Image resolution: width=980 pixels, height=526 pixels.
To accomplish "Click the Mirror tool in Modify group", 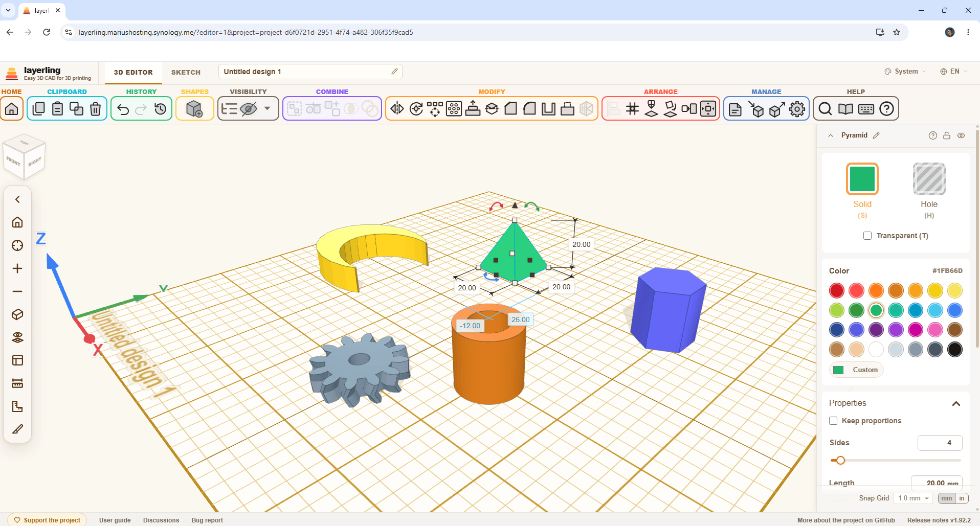I will click(397, 109).
